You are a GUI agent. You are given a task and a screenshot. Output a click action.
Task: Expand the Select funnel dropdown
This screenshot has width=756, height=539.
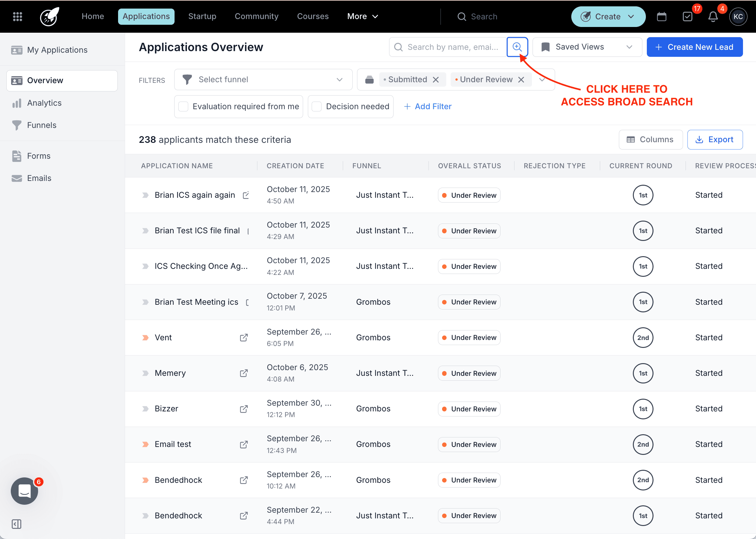263,80
